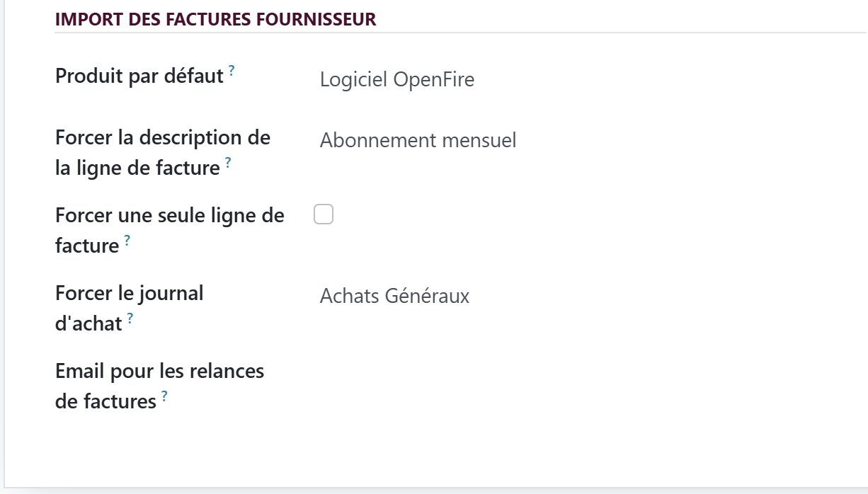The height and width of the screenshot is (494, 868).
Task: Click empty white space beneath the email field
Action: (496, 446)
